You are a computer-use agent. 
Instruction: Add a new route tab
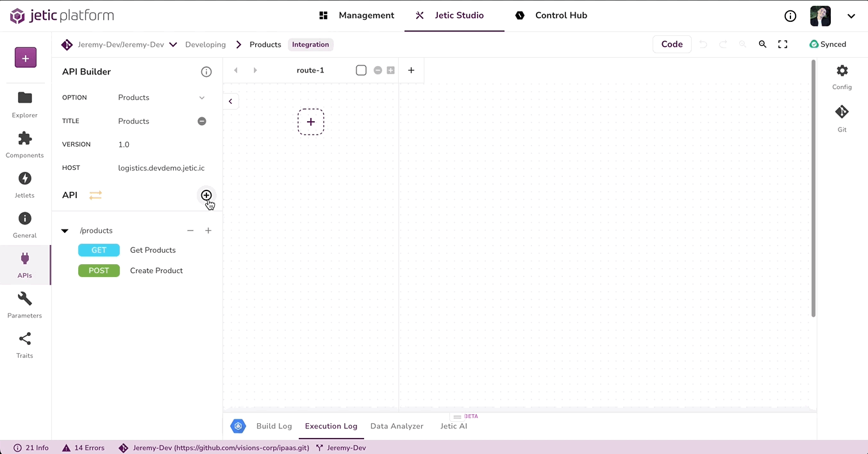(x=412, y=71)
